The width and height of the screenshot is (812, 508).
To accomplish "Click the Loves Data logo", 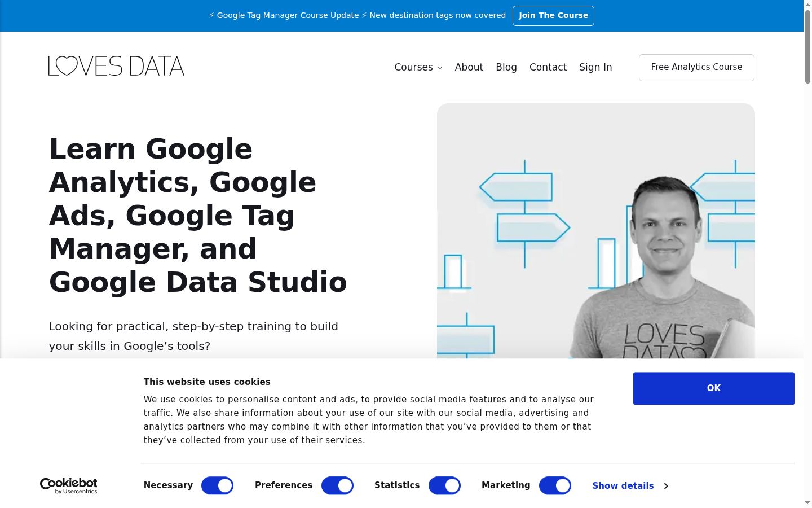I will [x=116, y=66].
